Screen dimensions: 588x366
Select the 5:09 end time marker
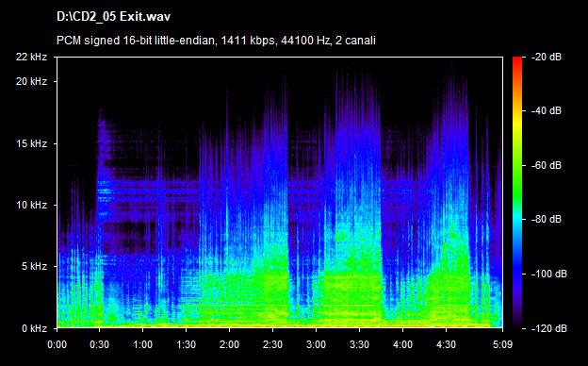(x=502, y=344)
